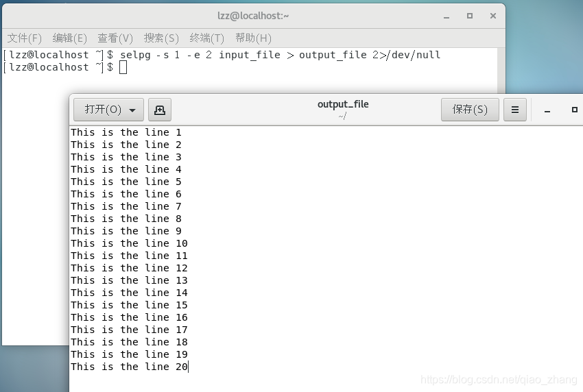
Task: Close the lzz@localhost terminal window
Action: tap(493, 16)
